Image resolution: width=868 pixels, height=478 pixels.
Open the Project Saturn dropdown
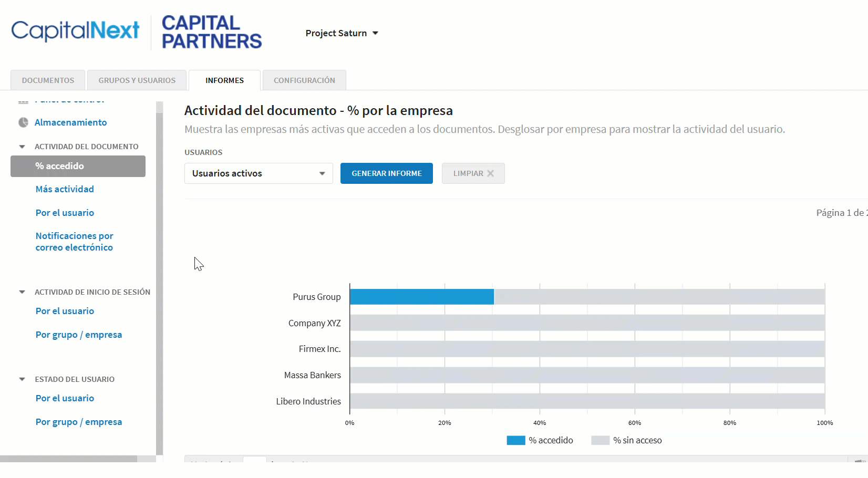coord(342,33)
